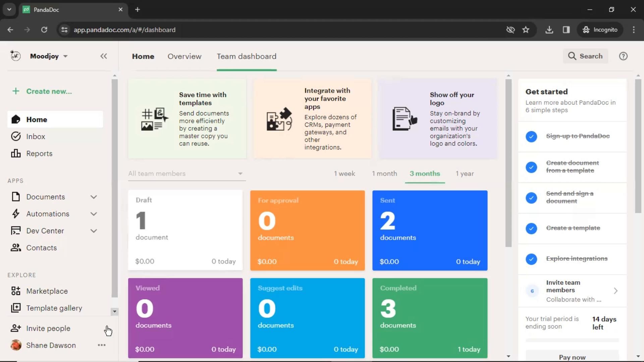The height and width of the screenshot is (362, 644).
Task: Open the Template gallery section
Action: pyautogui.click(x=54, y=308)
